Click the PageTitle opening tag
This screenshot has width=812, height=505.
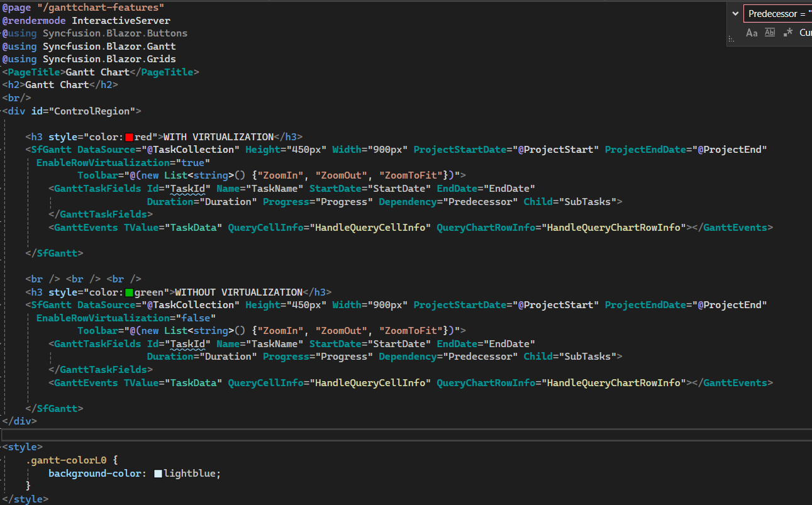click(34, 72)
